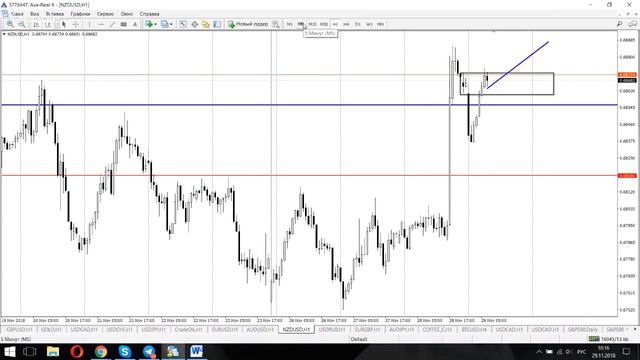The height and width of the screenshot is (360, 640).
Task: Click the strategy tester magnifier icon
Action: (276, 24)
